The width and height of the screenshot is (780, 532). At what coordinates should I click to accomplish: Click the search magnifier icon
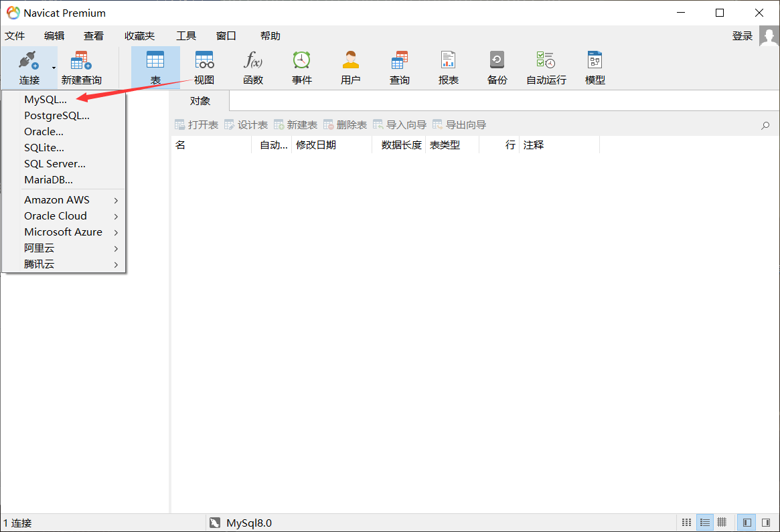[765, 126]
